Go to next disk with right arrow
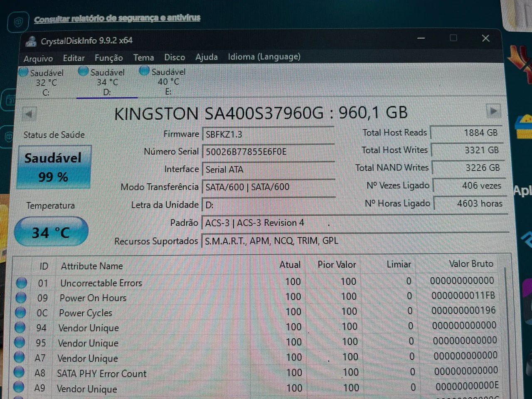The image size is (532, 399). click(493, 111)
